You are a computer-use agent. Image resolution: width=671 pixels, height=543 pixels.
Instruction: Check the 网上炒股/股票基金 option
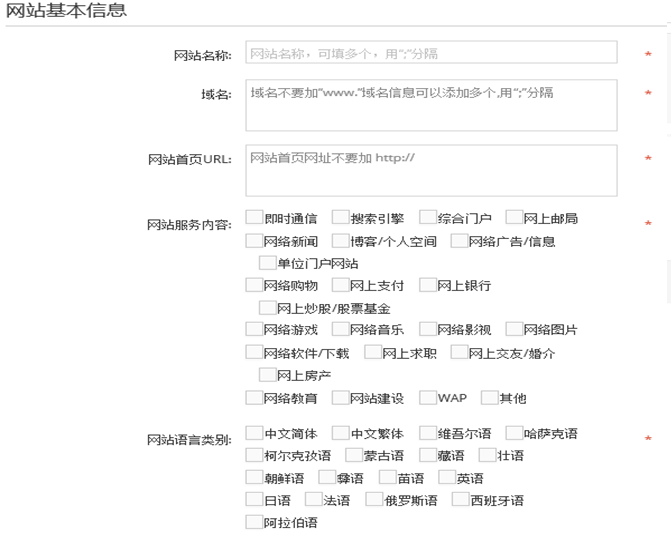click(x=267, y=308)
